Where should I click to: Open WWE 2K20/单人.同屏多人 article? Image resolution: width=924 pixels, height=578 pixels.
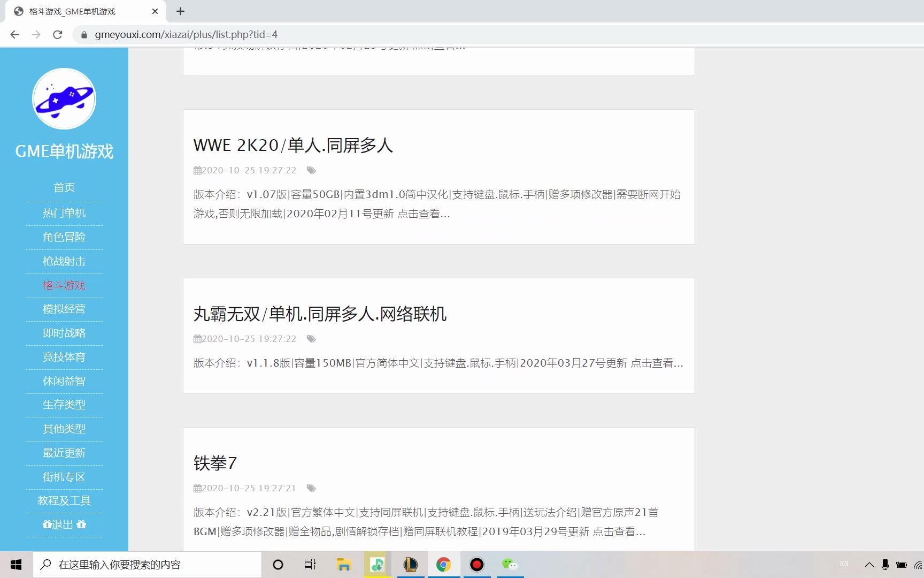click(293, 146)
